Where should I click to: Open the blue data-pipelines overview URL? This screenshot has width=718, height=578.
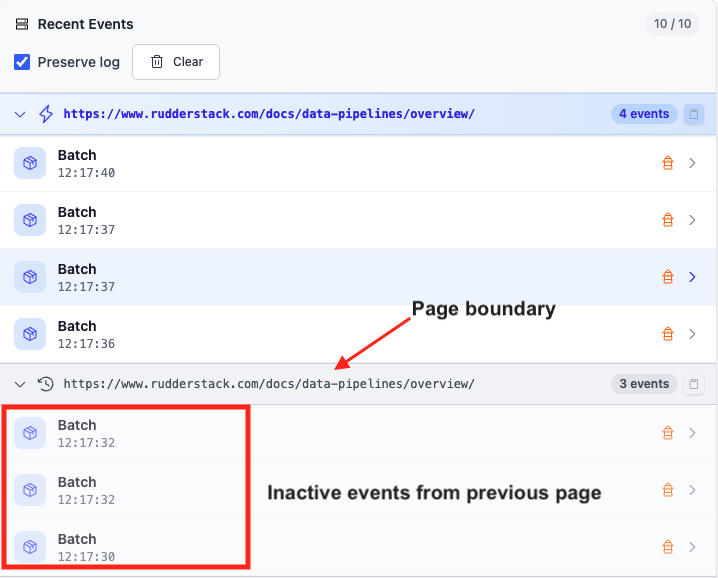click(269, 114)
